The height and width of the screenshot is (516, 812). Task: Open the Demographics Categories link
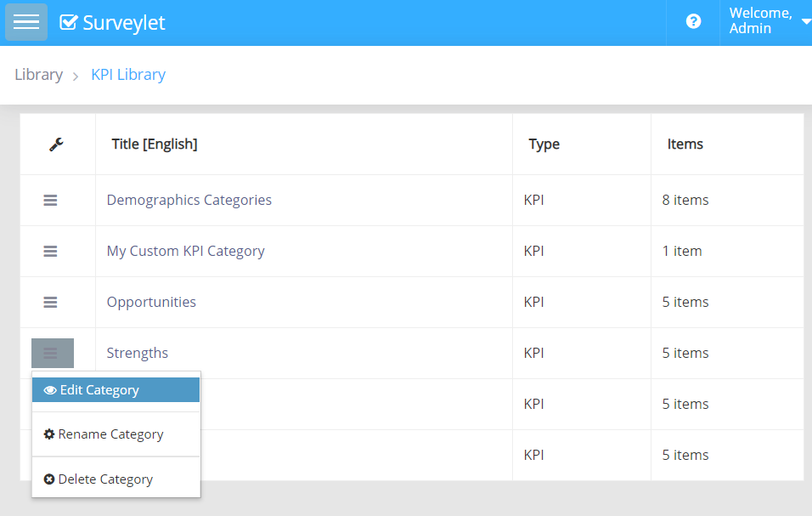pyautogui.click(x=189, y=200)
